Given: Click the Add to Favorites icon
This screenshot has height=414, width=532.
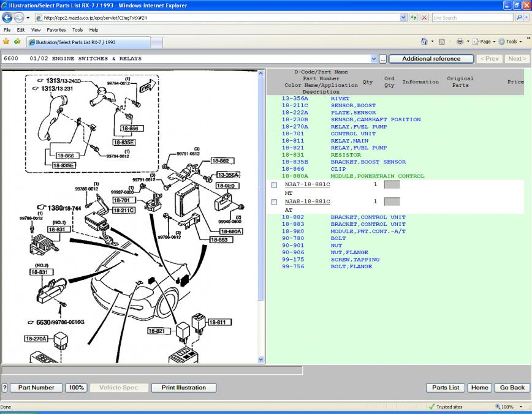Looking at the screenshot, I should (x=17, y=42).
